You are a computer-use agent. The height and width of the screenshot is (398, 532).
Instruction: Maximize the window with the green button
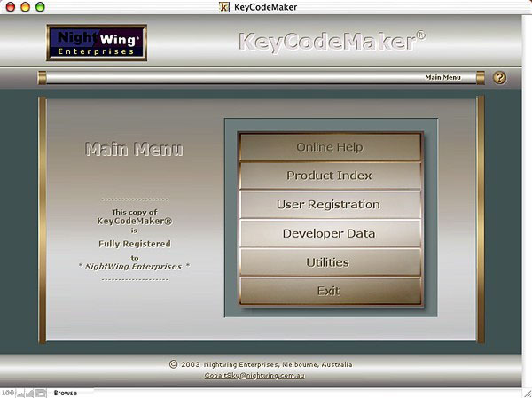tap(40, 7)
